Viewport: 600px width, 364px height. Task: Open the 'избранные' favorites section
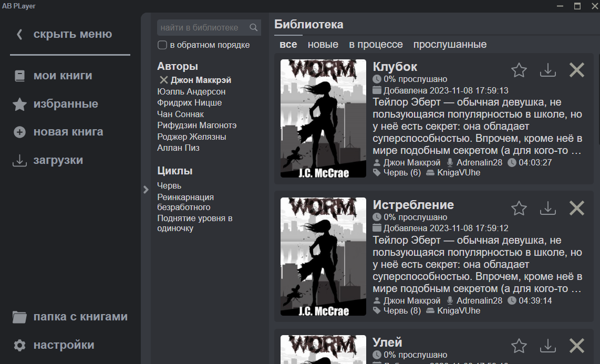coord(66,104)
